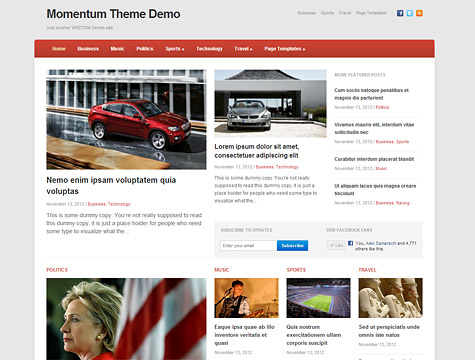This screenshot has height=360, width=475.
Task: Open the Facebook social icon in header
Action: (x=400, y=13)
